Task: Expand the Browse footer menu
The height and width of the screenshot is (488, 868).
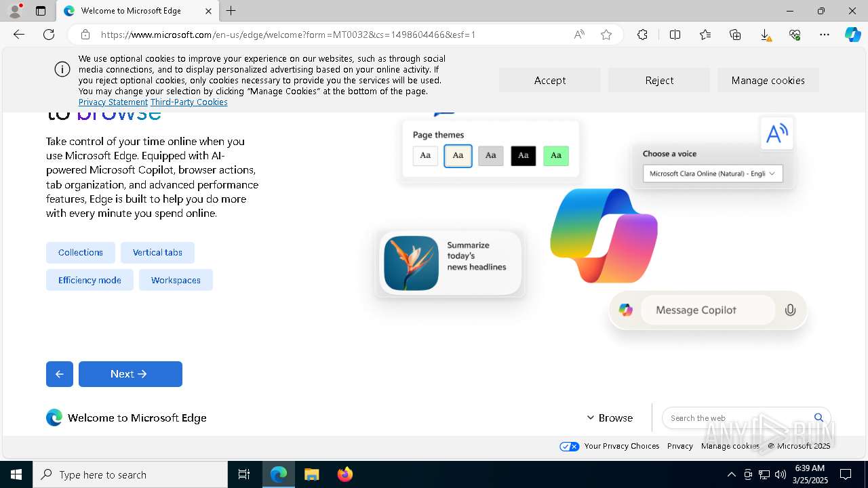Action: pos(610,418)
